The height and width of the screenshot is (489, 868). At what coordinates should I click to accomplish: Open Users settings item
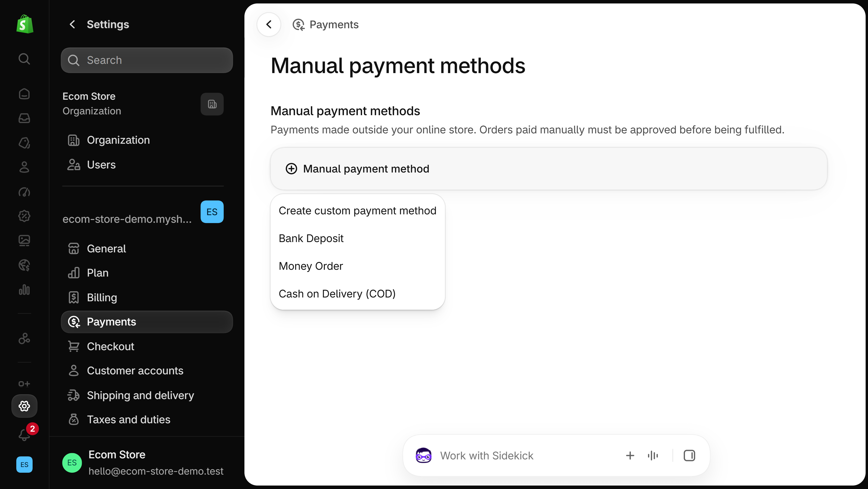click(x=147, y=164)
